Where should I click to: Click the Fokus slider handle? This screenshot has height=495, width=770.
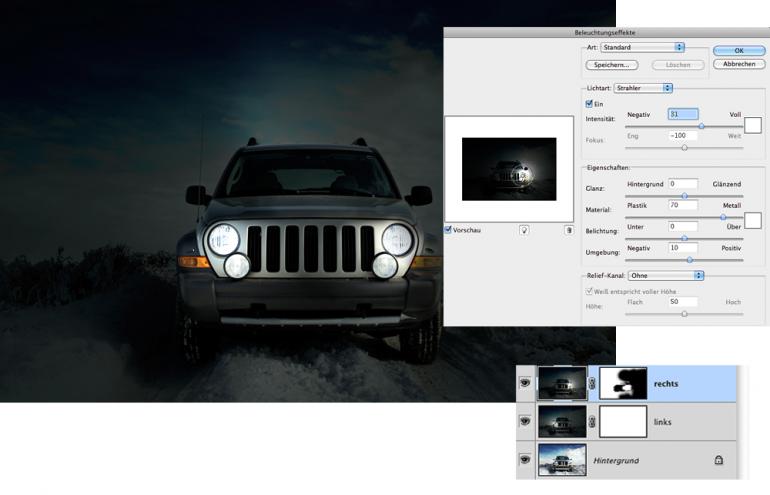pyautogui.click(x=684, y=147)
